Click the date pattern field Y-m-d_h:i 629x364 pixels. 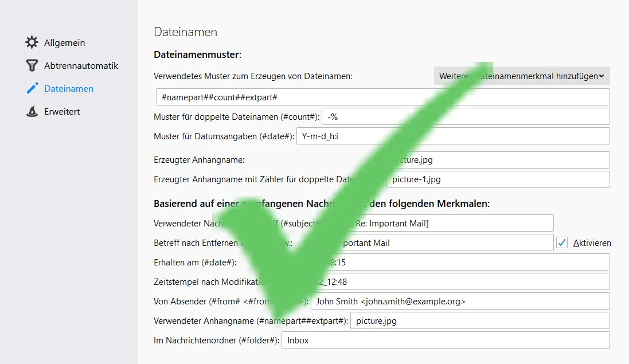tap(453, 136)
